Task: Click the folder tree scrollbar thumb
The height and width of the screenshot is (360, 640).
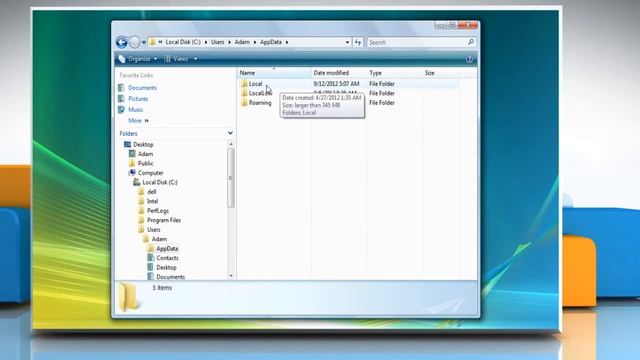Action: click(x=231, y=178)
